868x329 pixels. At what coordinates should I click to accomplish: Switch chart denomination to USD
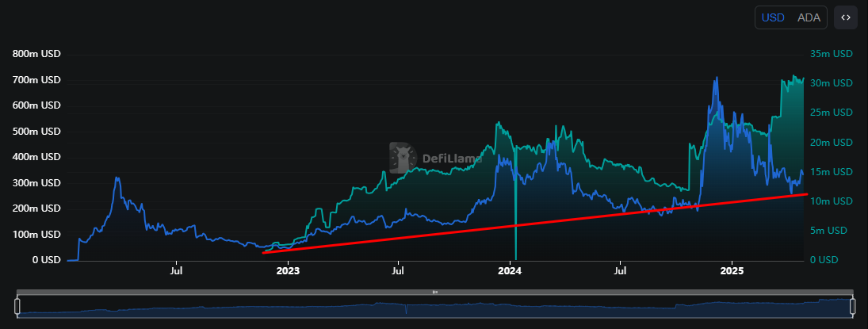(773, 17)
